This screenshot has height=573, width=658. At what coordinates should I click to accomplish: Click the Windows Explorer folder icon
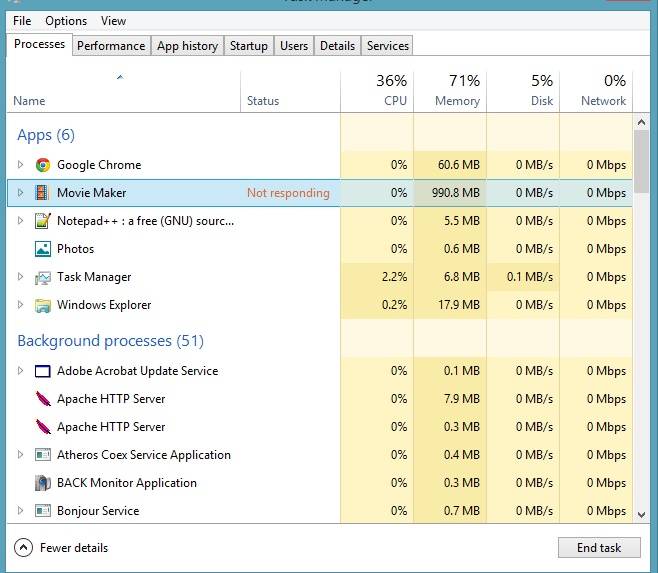point(43,305)
